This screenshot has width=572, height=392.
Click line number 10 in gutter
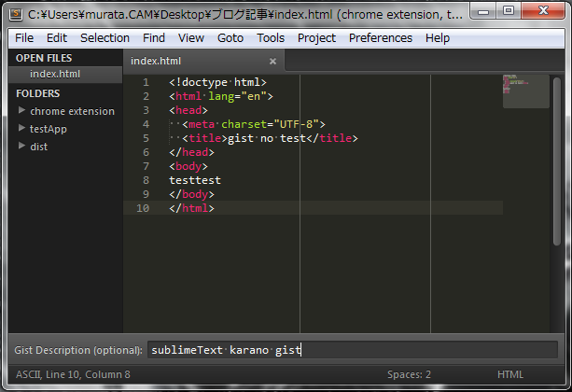coord(143,208)
